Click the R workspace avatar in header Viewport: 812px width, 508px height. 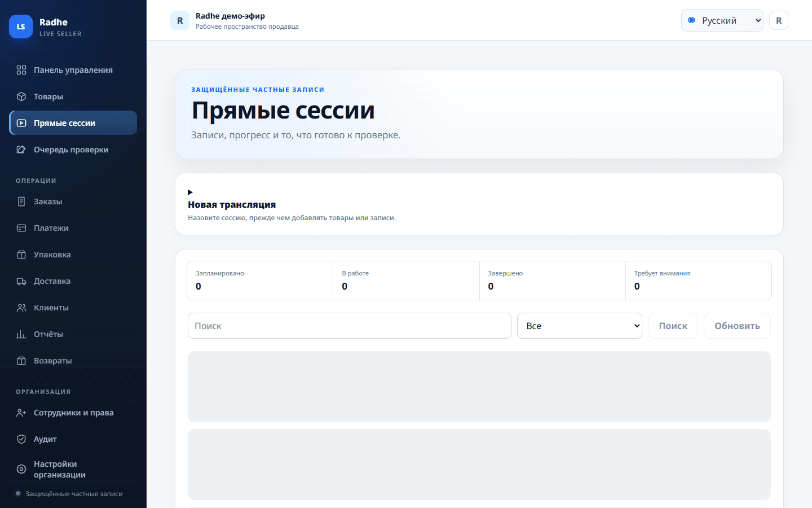click(x=180, y=20)
